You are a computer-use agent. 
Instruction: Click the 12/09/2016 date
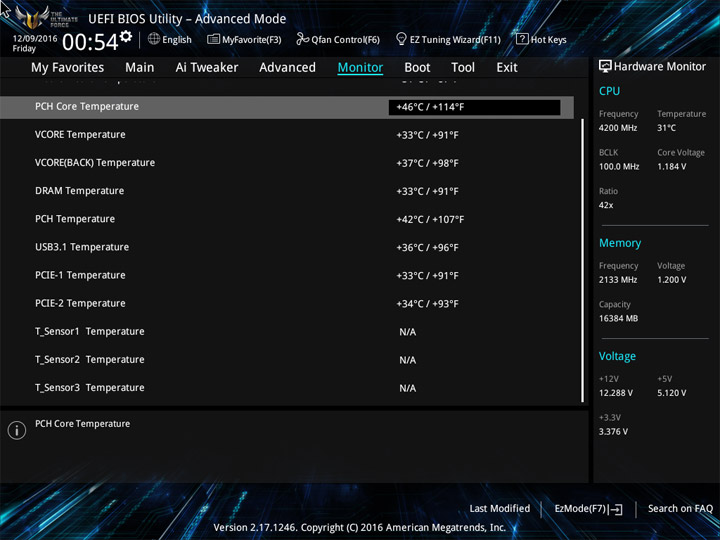(35, 39)
